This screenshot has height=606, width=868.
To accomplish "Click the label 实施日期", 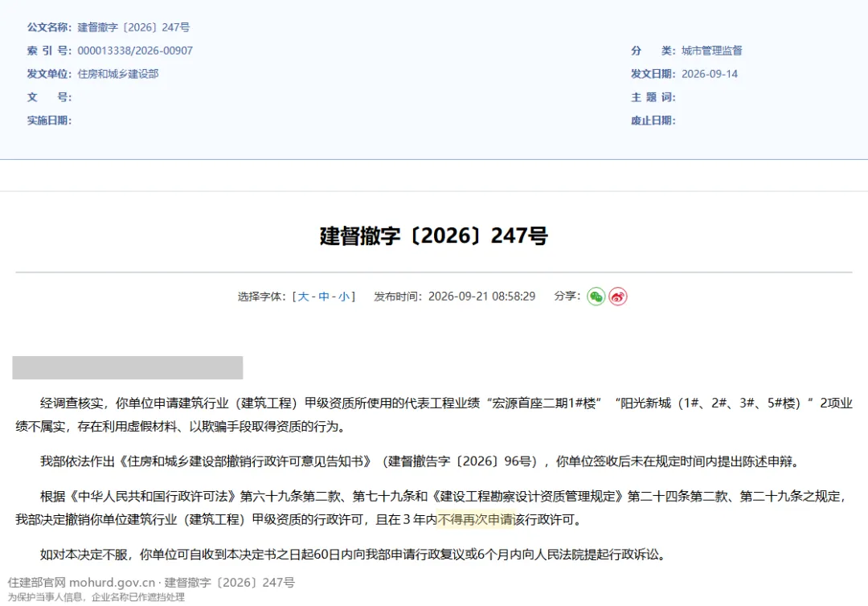I will tap(49, 121).
